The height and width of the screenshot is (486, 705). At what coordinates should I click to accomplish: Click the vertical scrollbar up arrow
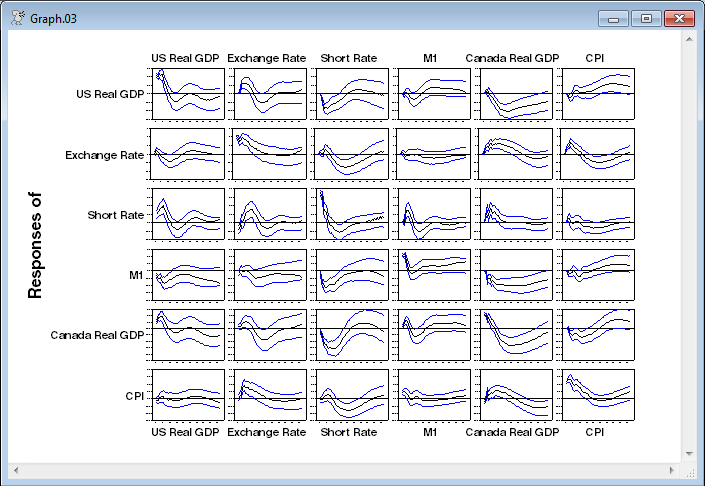tap(689, 39)
